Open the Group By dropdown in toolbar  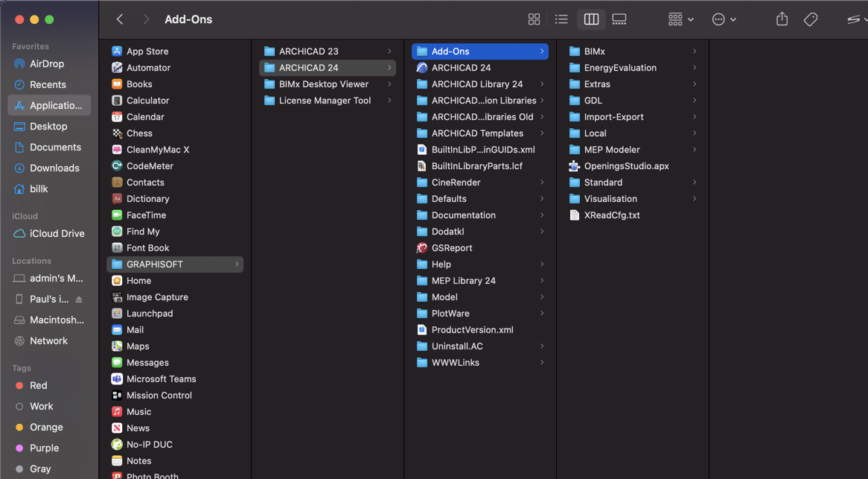(x=680, y=19)
